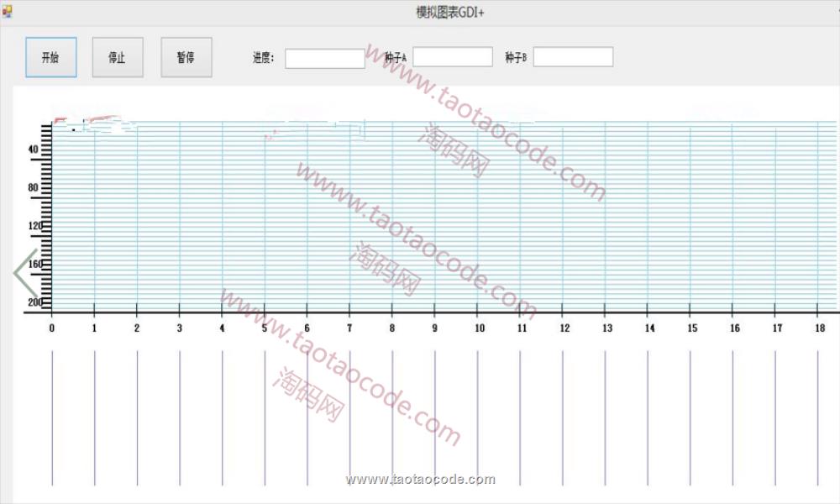This screenshot has width=840, height=504.
Task: Hit the 暂停 button
Action: point(186,57)
